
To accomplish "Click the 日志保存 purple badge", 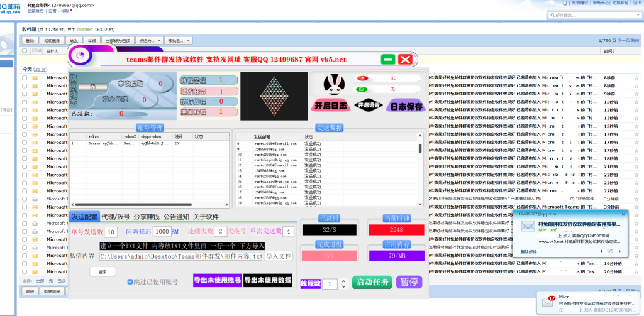I will click(404, 106).
